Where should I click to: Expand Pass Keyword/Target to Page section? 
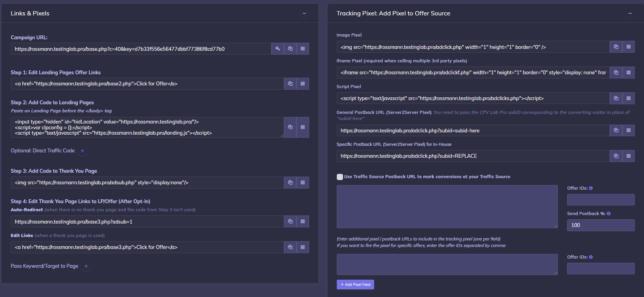tap(86, 266)
